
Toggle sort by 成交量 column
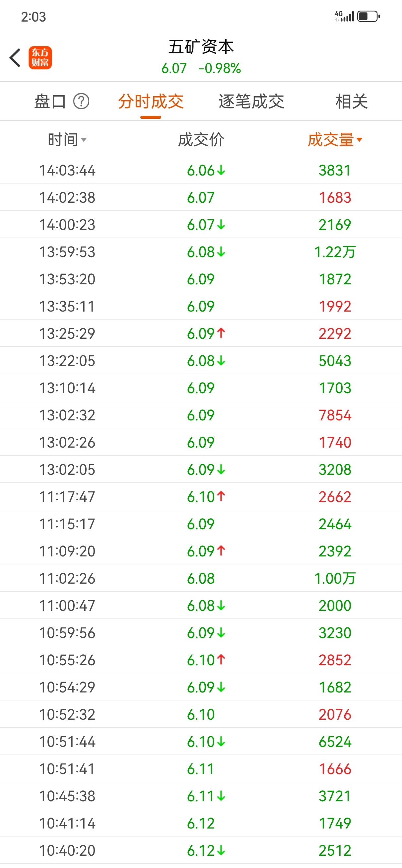click(x=335, y=139)
